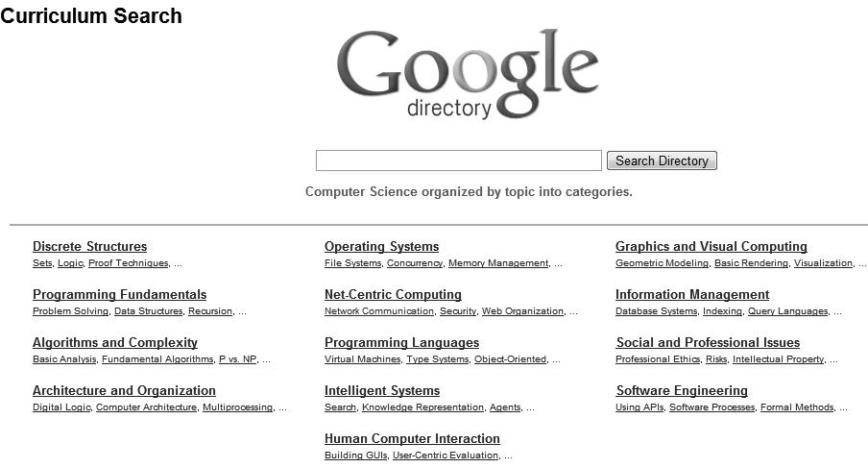Viewport: 868px width, 468px height.
Task: Browse the Programming Languages category
Action: [401, 343]
